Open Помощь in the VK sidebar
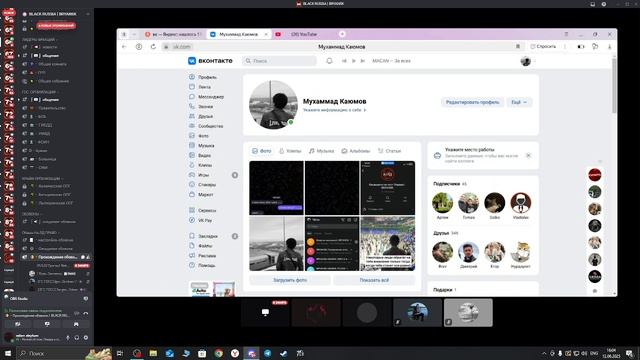Screen dimensions: 640x360 click(202, 266)
